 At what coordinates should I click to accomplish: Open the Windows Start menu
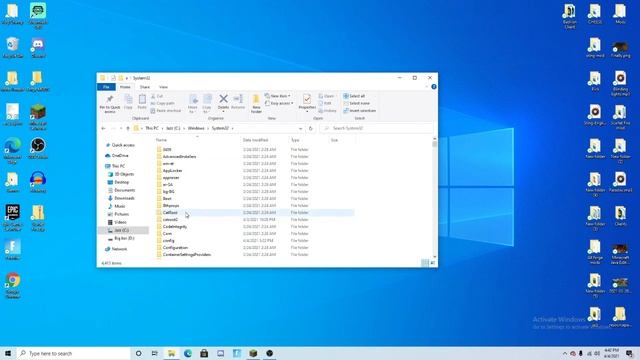point(8,353)
